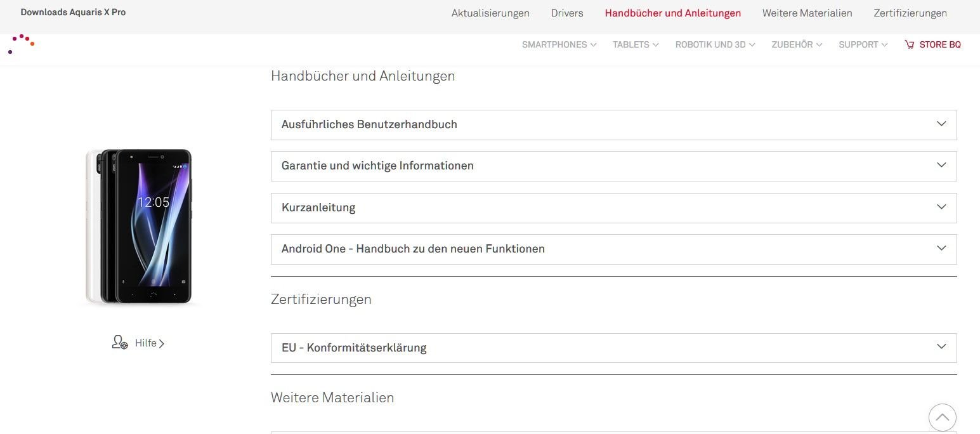The image size is (980, 434).
Task: Go to the Aktualisierungen tab
Action: coord(490,13)
